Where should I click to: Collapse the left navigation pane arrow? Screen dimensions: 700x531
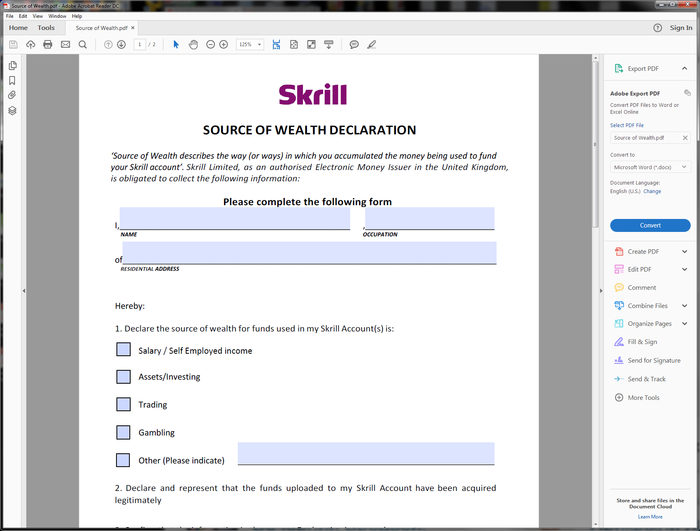pos(24,291)
